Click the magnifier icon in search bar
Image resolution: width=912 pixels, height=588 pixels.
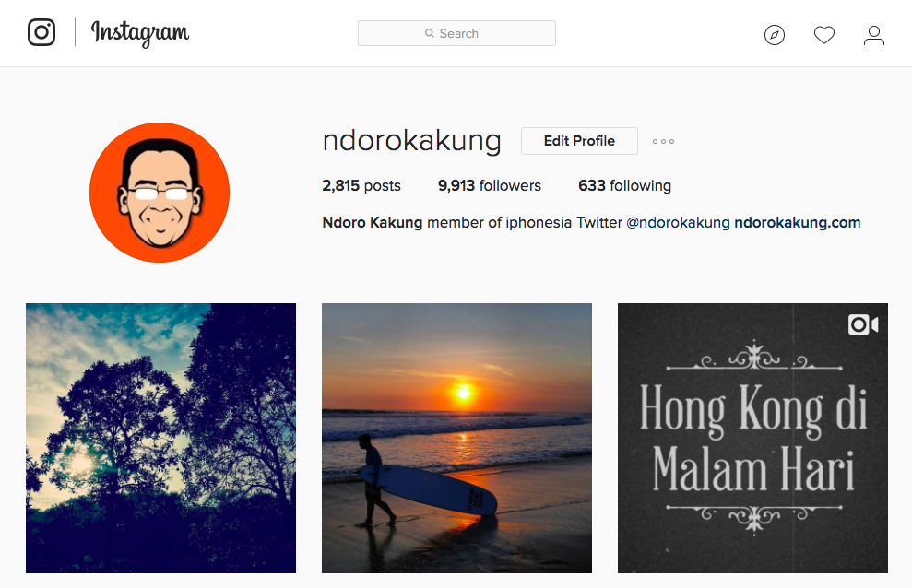point(429,33)
